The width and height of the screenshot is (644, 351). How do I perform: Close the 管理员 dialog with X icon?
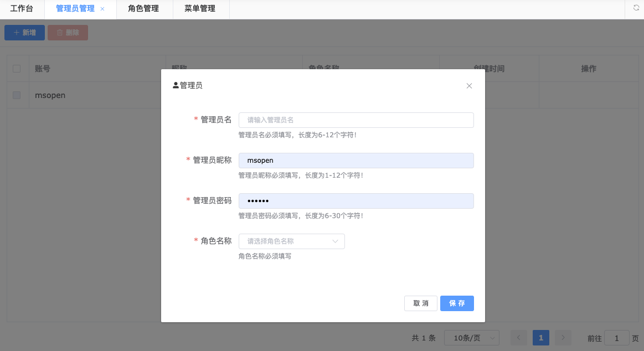pyautogui.click(x=469, y=86)
